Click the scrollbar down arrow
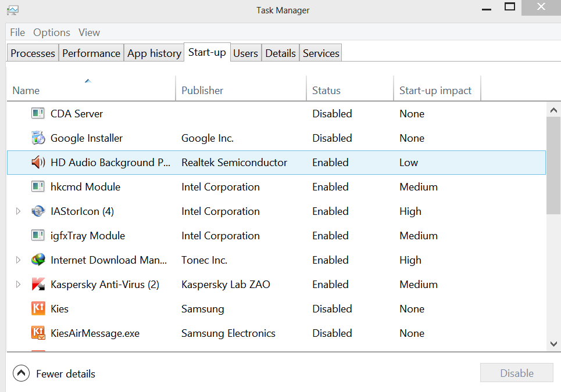This screenshot has width=561, height=392. tap(554, 344)
